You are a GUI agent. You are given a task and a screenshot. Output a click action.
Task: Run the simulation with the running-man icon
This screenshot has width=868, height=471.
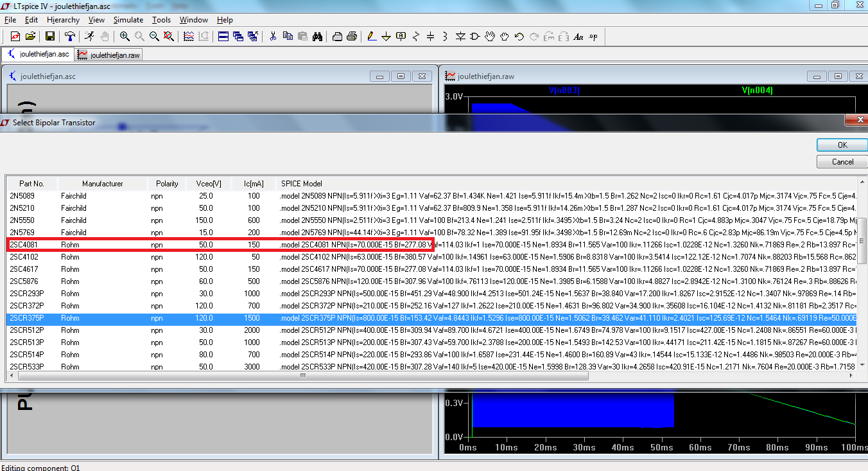89,36
